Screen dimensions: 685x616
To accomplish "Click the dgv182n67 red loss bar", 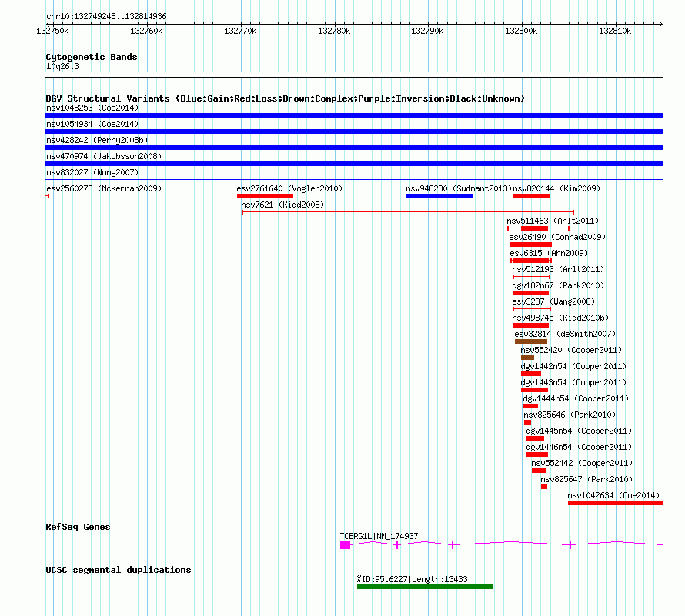I will click(x=531, y=293).
